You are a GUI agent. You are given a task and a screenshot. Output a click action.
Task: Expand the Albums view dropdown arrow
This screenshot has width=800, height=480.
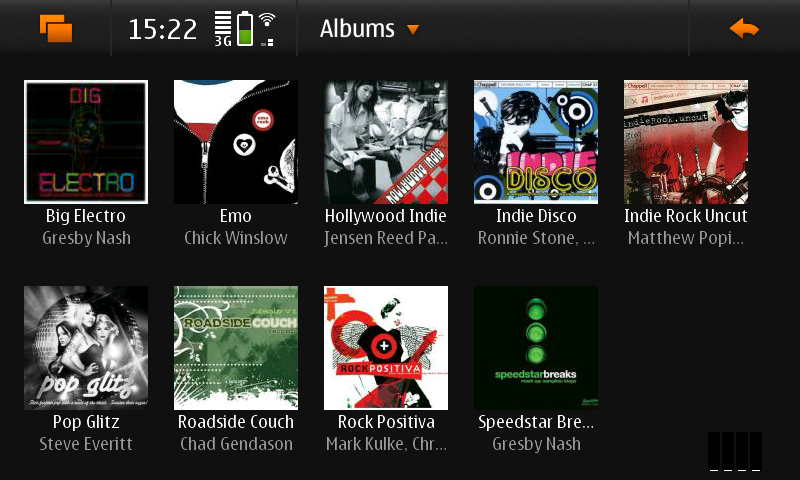pos(413,30)
